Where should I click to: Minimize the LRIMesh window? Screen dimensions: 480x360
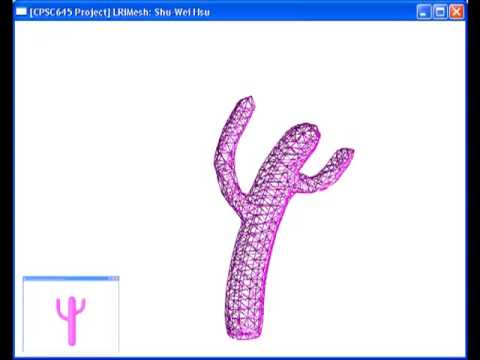(x=424, y=12)
